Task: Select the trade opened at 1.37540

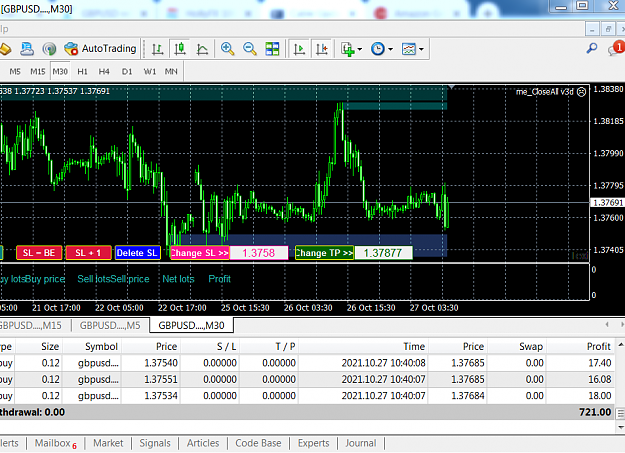Action: (x=307, y=363)
